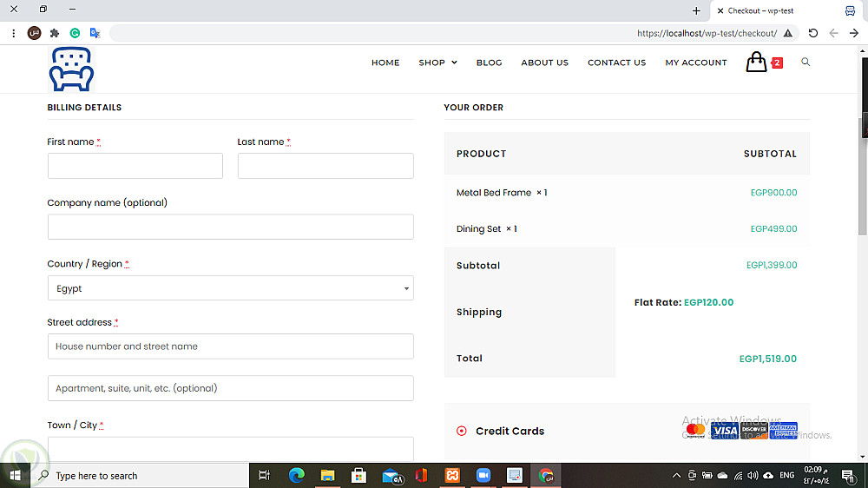Viewport: 868px width, 488px height.
Task: Open the BLOG page
Action: pyautogui.click(x=490, y=63)
